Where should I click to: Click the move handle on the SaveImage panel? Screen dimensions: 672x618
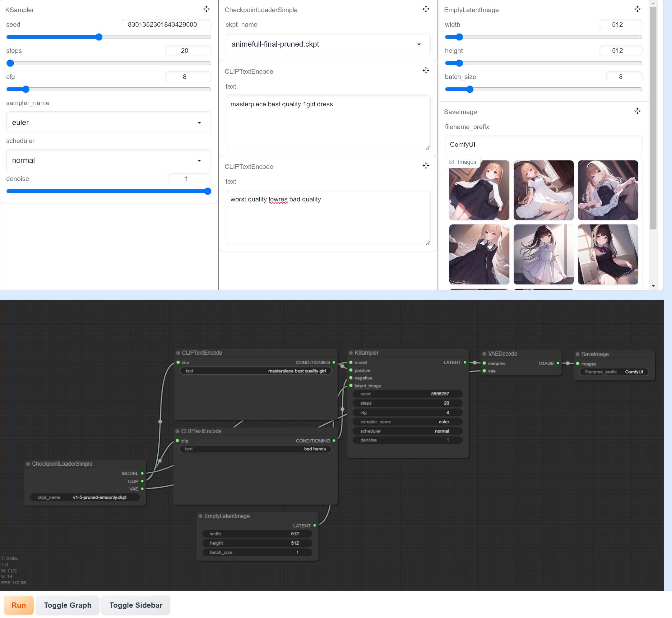click(x=637, y=111)
